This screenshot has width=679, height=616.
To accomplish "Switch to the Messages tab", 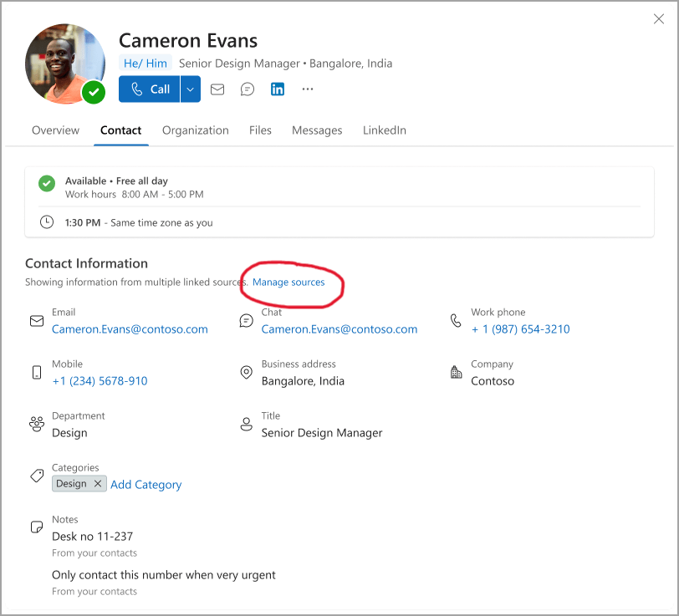I will pyautogui.click(x=317, y=130).
